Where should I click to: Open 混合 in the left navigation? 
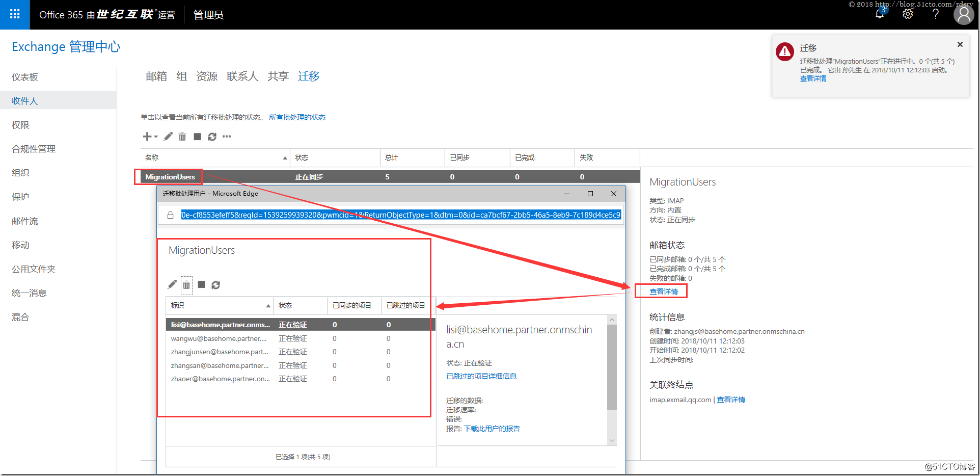[x=20, y=317]
